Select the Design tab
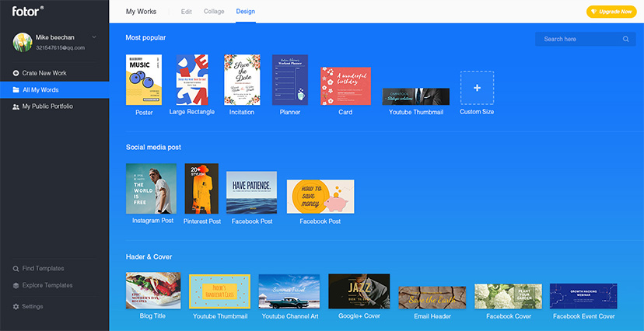Screen dimensions: 644x331 [246, 12]
